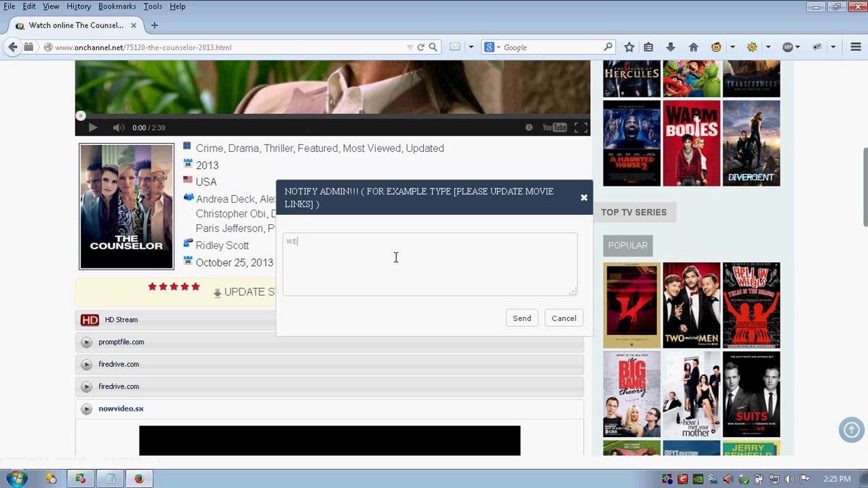Open the Help menu

178,6
